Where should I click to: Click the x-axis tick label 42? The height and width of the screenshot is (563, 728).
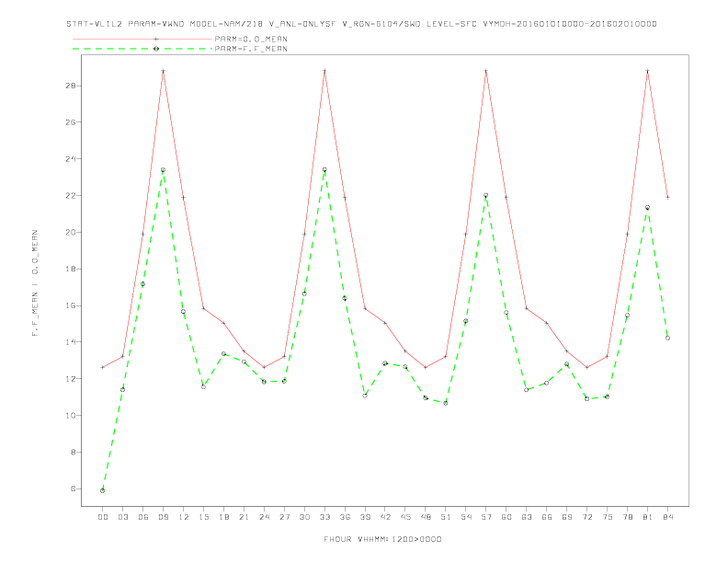385,517
